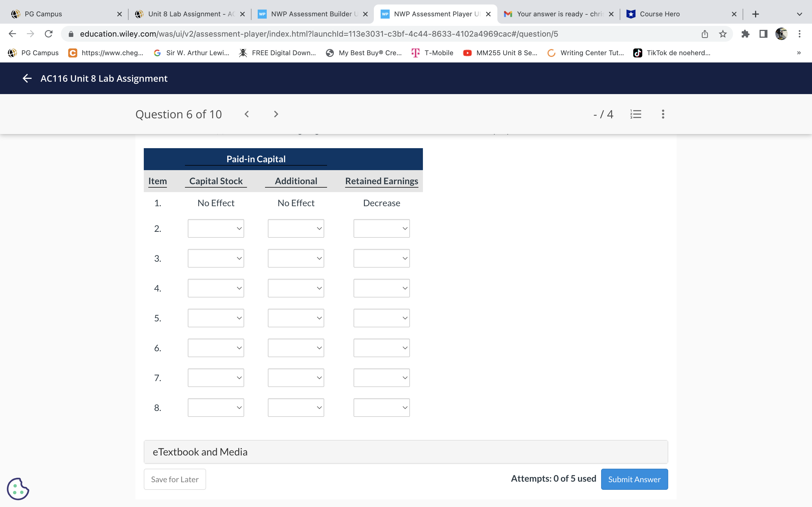Bookmark this page with the star icon
The image size is (812, 507).
722,34
